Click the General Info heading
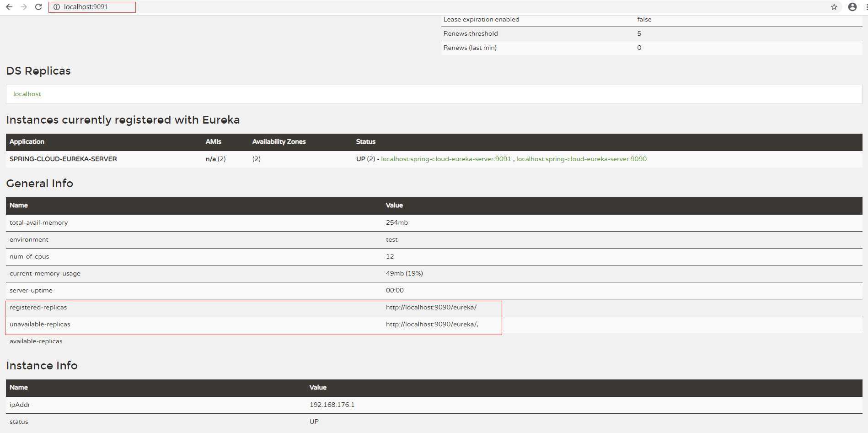This screenshot has width=868, height=433. point(40,184)
